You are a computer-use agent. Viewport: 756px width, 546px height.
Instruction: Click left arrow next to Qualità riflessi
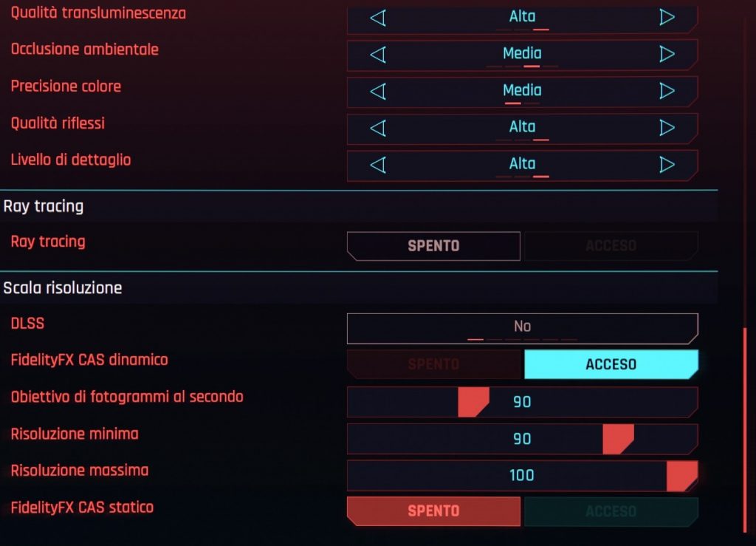click(378, 128)
